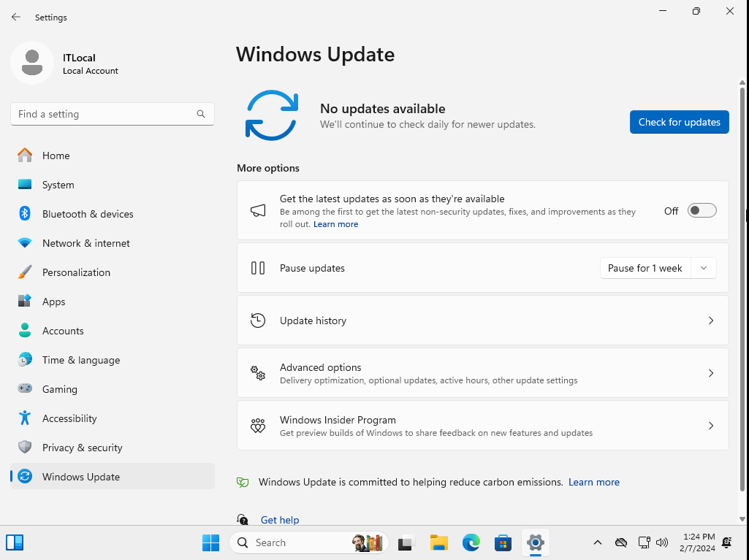The height and width of the screenshot is (560, 749).
Task: Click the Network wifi icon
Action: 25,242
